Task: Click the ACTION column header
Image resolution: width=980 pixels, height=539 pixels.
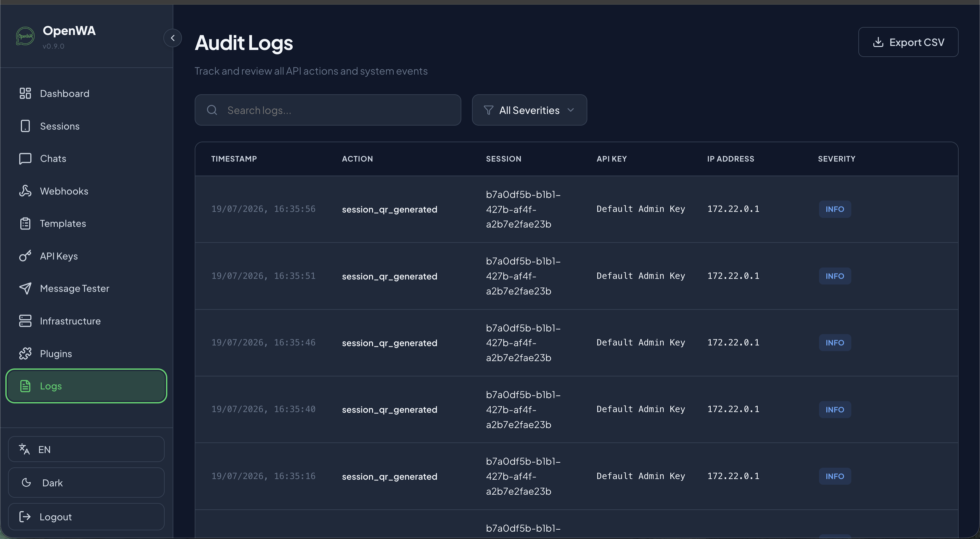Action: [357, 159]
